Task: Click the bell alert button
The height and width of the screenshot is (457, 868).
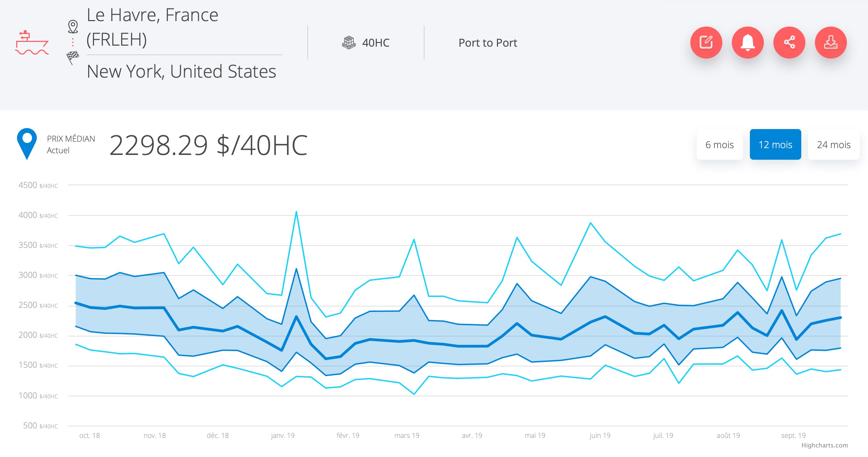Action: [748, 43]
